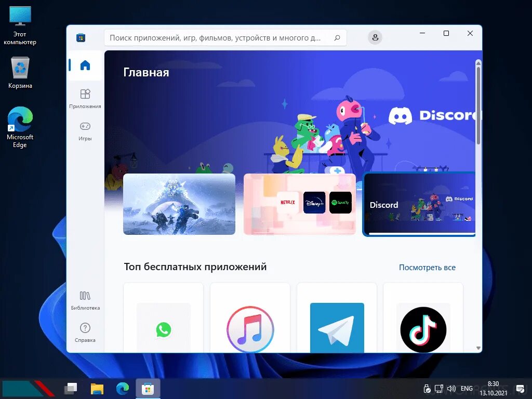Open the Destiny game banner thumbnail
The width and height of the screenshot is (532, 399).
coord(179,204)
